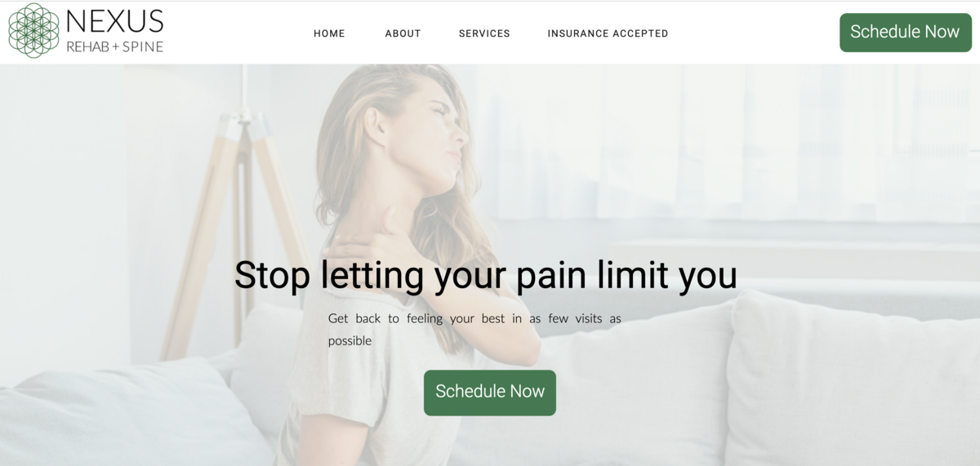Select INSURANCE ACCEPTED in the navigation
Screen dimensions: 980x466
pos(608,33)
